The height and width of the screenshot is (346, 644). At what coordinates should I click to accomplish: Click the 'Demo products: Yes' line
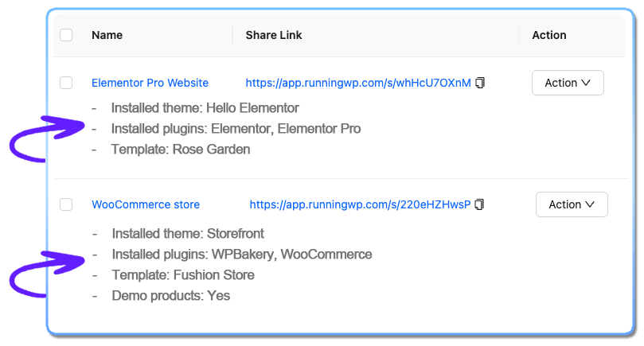point(171,296)
